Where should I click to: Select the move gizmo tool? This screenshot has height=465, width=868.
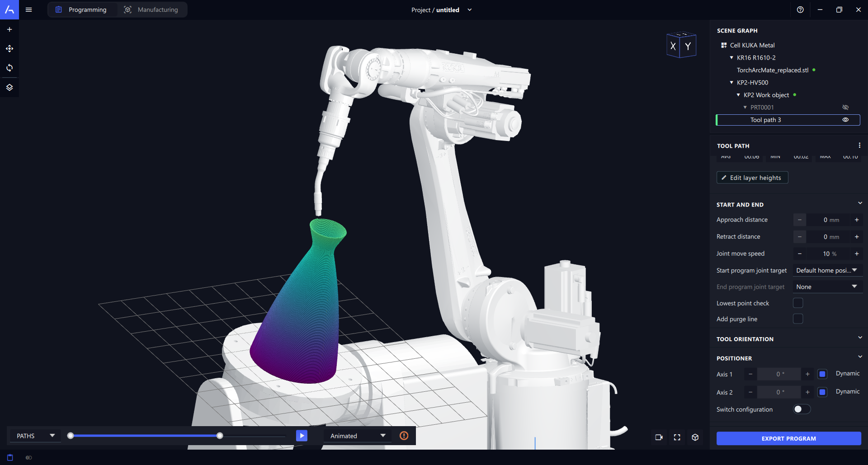click(9, 48)
